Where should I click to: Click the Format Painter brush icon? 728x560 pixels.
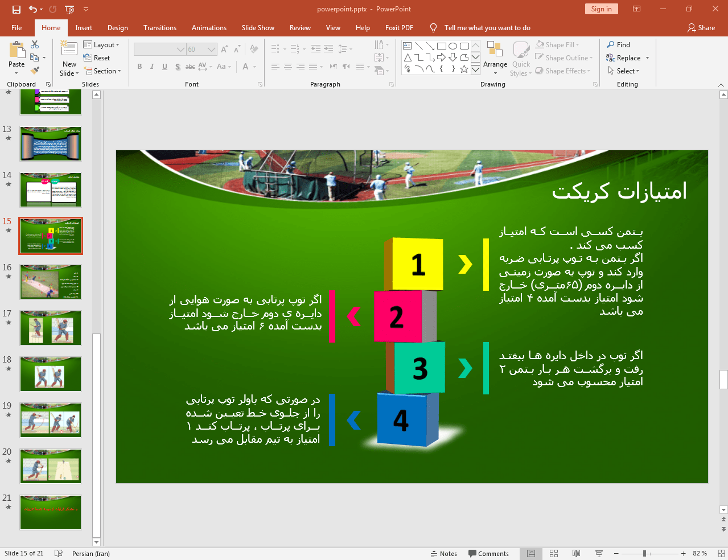click(x=35, y=71)
